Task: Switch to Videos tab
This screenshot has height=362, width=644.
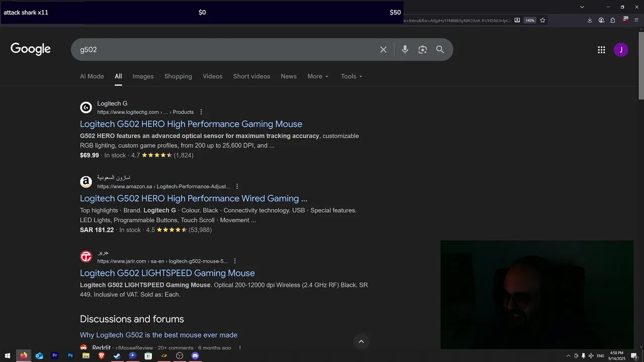Action: (212, 76)
